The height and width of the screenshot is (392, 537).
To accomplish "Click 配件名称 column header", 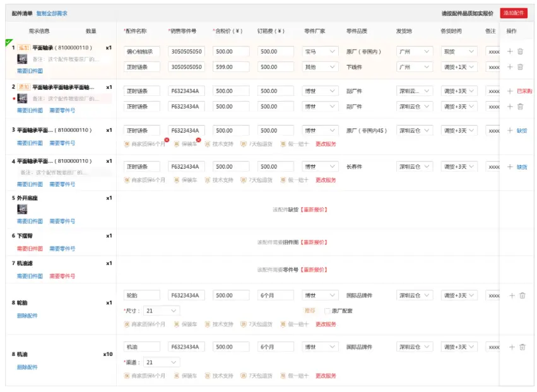I will 136,31.
